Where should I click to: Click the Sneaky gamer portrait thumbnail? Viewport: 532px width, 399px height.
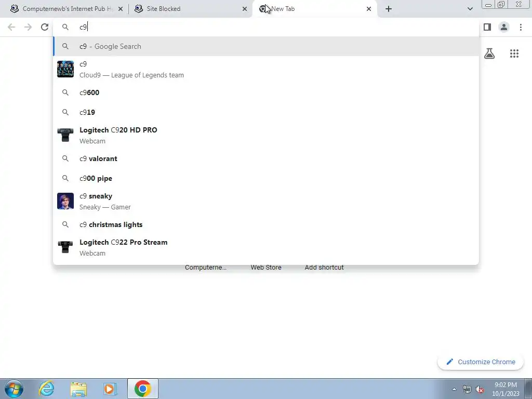point(65,201)
